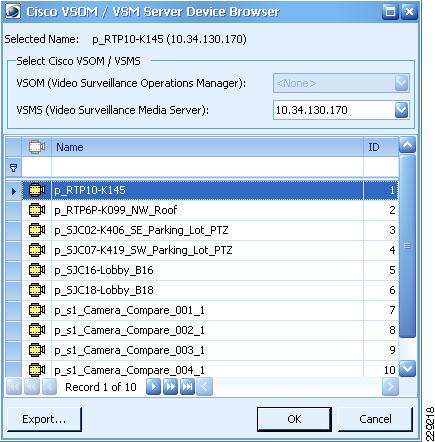
Task: Click camera icon beside p_s1_Camera_Compare_003_1
Action: pyautogui.click(x=37, y=350)
